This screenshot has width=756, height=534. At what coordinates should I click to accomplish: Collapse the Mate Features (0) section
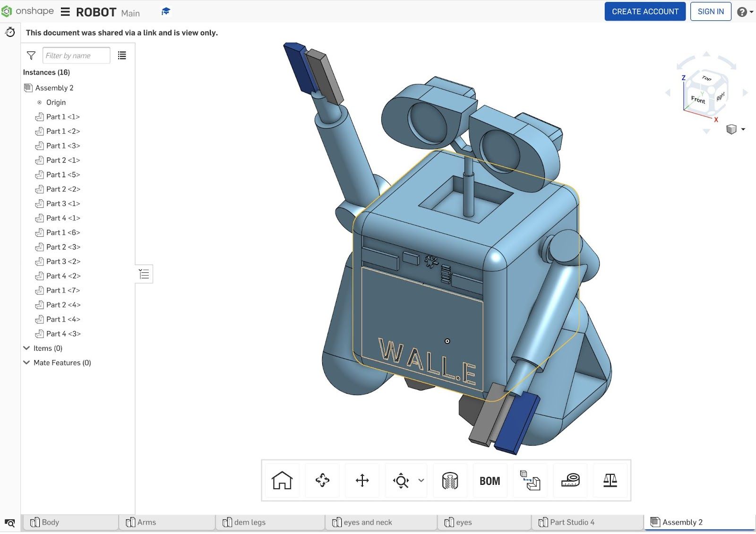[x=26, y=363]
